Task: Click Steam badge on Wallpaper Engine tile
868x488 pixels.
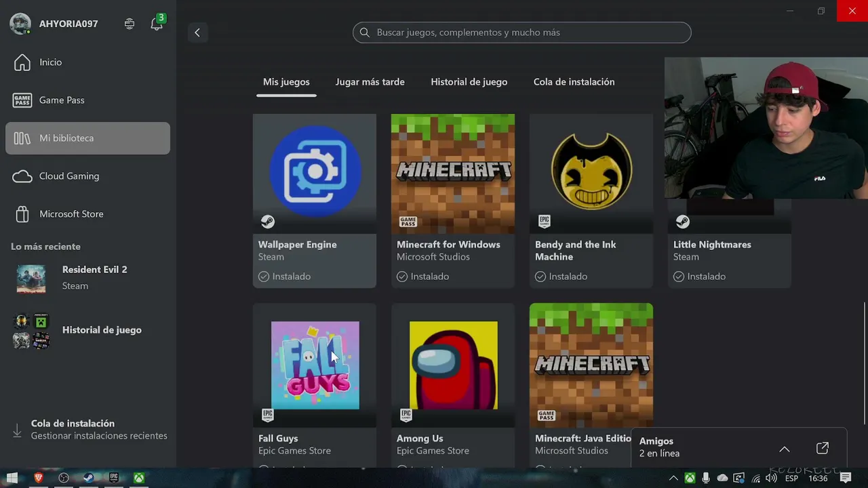Action: point(268,222)
